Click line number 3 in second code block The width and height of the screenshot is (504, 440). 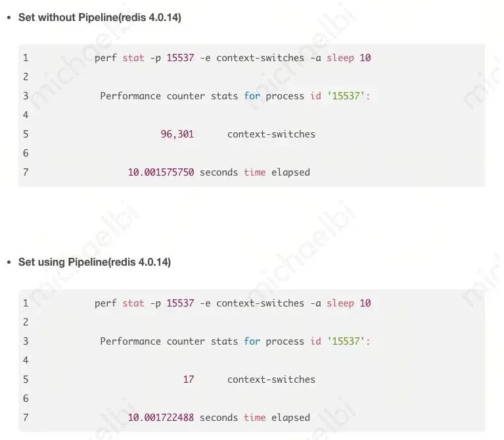tap(26, 341)
